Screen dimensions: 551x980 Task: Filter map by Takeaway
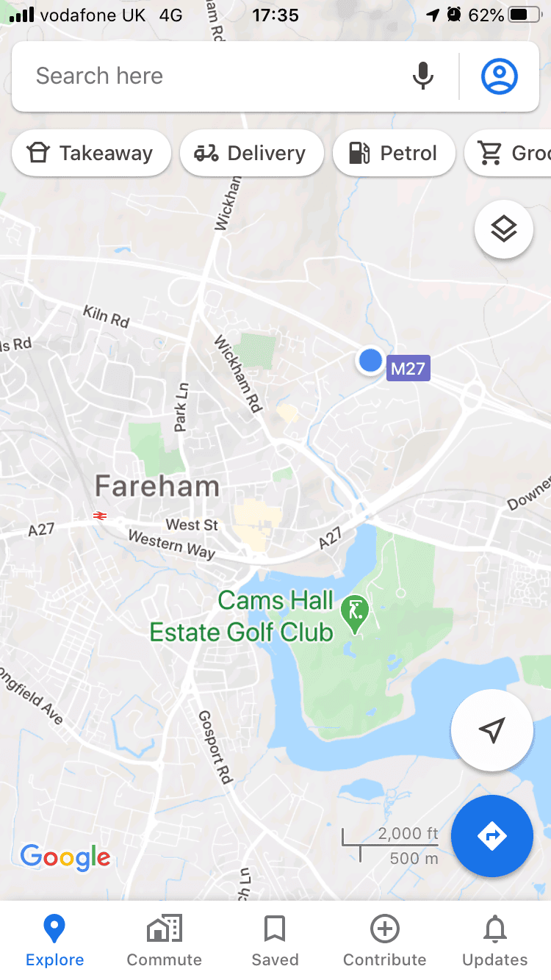(x=91, y=153)
